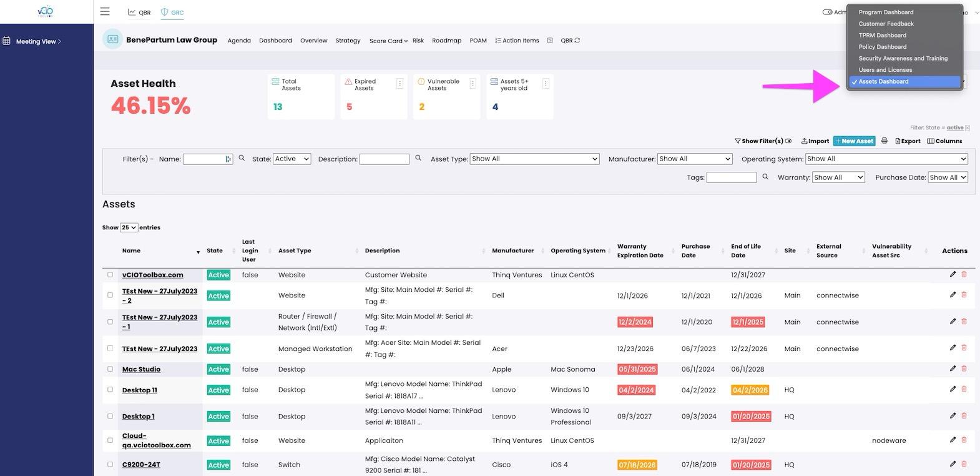980x476 pixels.
Task: Toggle the Show Filter(s) eye switch
Action: coord(788,141)
